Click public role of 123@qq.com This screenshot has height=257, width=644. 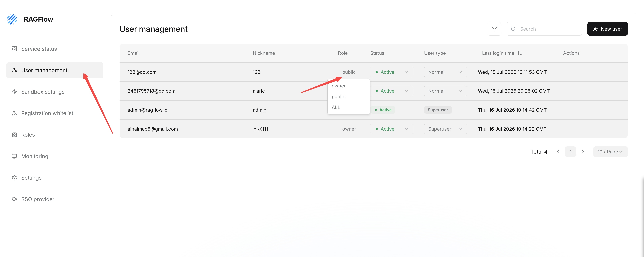click(x=349, y=72)
